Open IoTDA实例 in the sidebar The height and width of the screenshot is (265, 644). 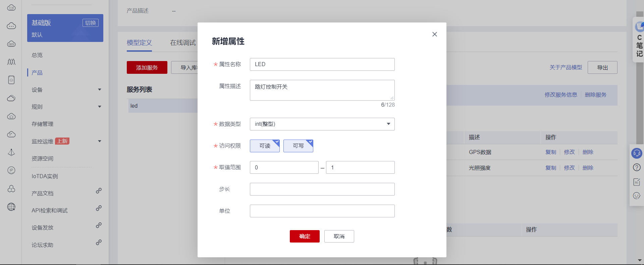tap(45, 176)
